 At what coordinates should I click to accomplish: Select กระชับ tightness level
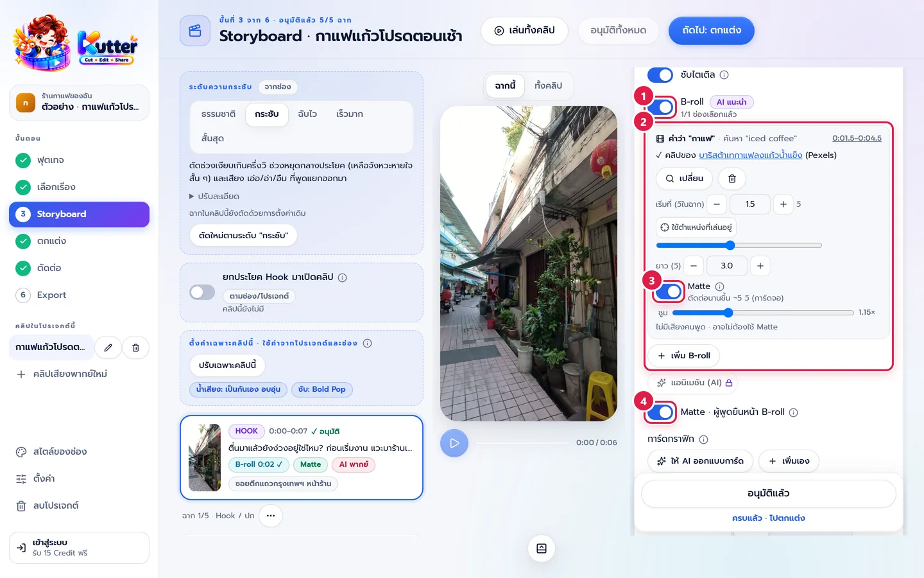point(266,114)
